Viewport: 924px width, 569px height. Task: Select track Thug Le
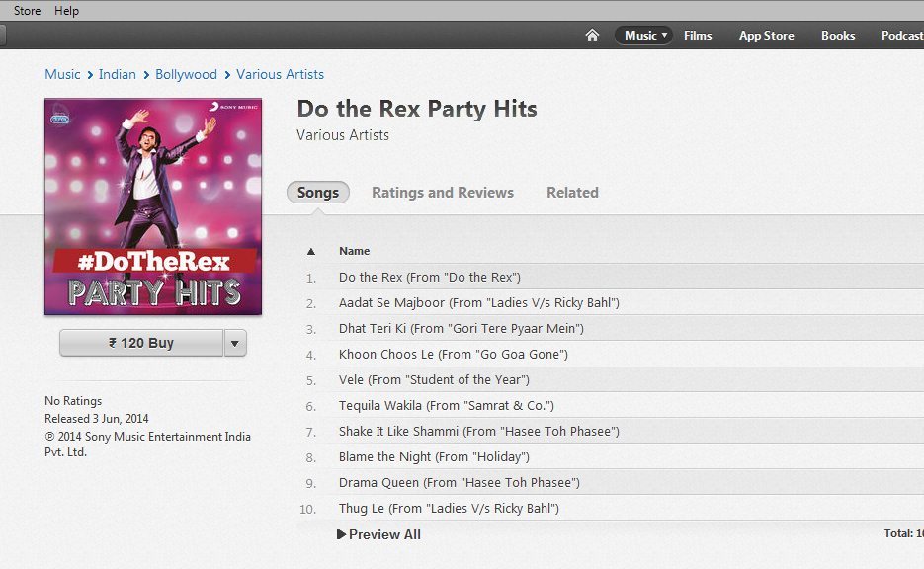click(x=611, y=509)
